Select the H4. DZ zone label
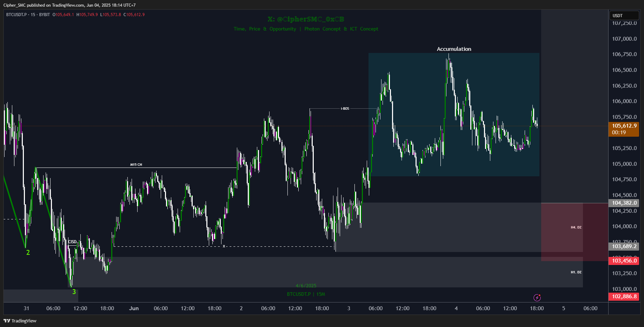This screenshot has width=644, height=327. (576, 227)
